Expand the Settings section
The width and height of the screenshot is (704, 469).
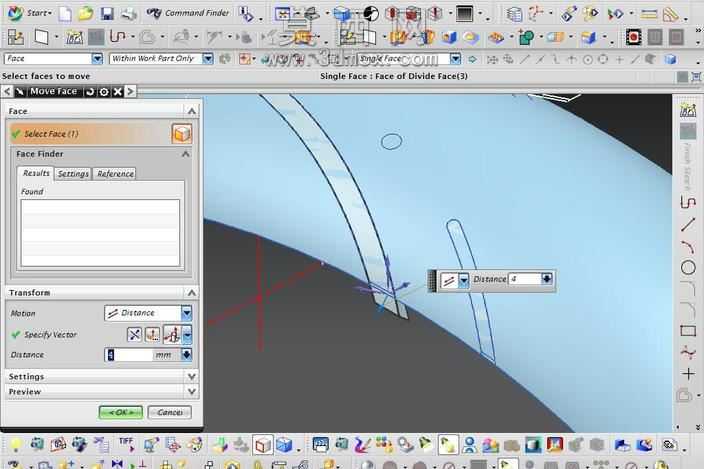click(192, 377)
